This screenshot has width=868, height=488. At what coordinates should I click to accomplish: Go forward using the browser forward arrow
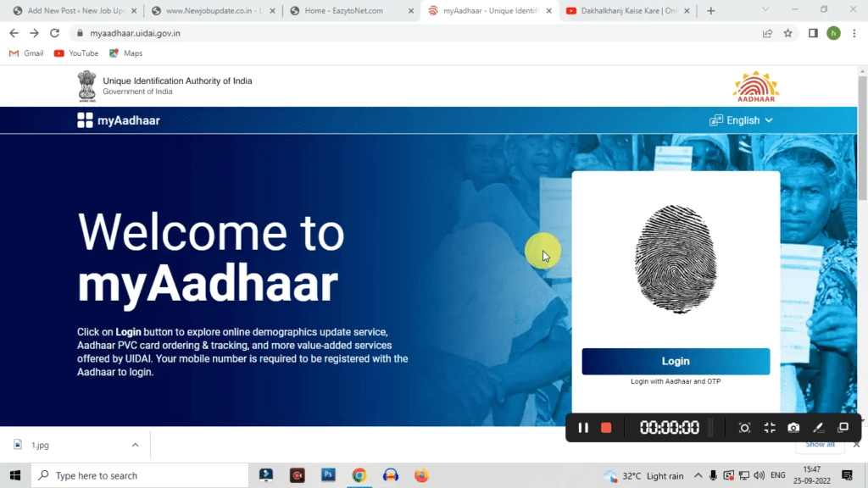click(34, 33)
